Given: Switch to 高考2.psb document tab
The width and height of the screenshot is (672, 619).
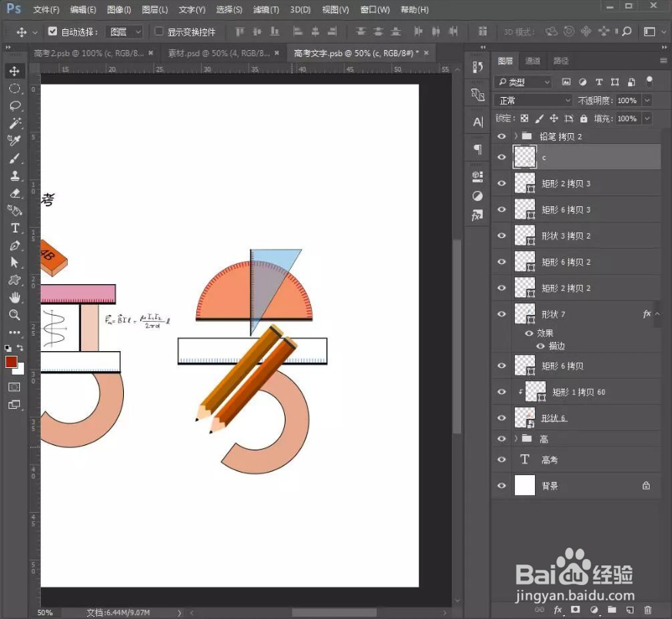Looking at the screenshot, I should point(89,53).
